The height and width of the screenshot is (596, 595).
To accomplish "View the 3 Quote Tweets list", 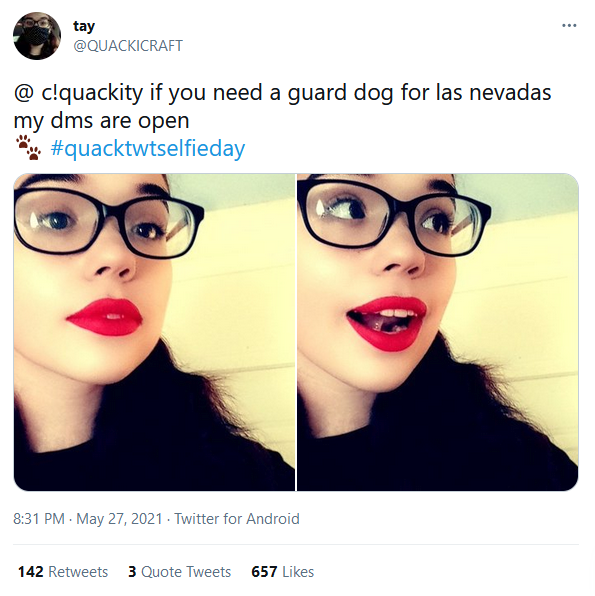I will (x=179, y=572).
